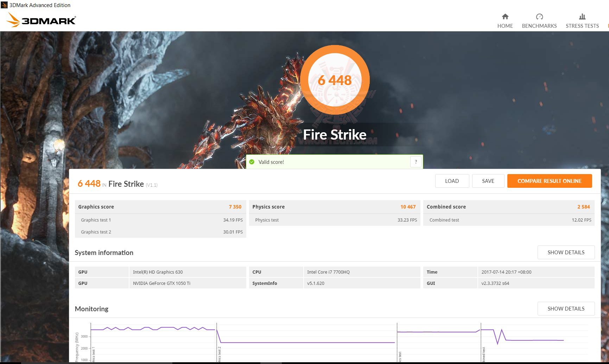Click Physics test result 33.23 FPS
This screenshot has height=364, width=609.
point(407,220)
